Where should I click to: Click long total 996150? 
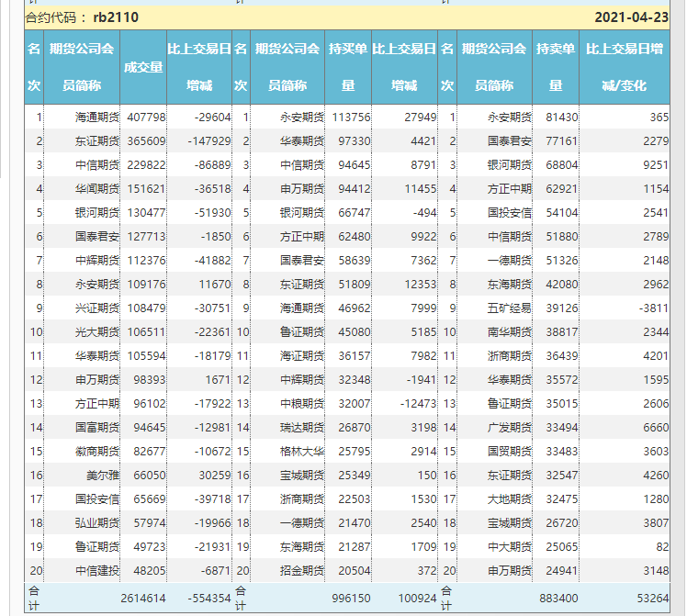coord(352,599)
